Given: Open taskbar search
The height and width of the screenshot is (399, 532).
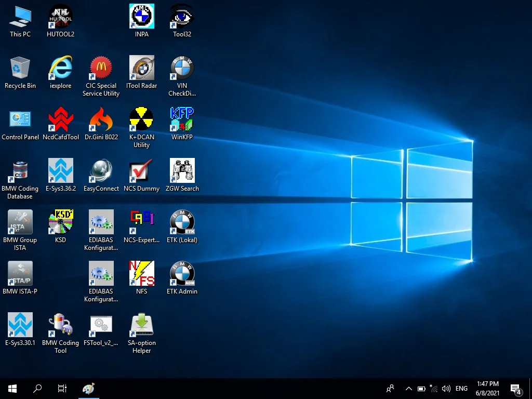Looking at the screenshot, I should 37,389.
